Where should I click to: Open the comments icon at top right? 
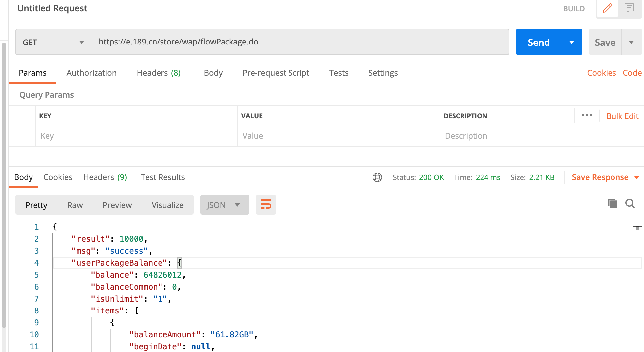(x=629, y=8)
